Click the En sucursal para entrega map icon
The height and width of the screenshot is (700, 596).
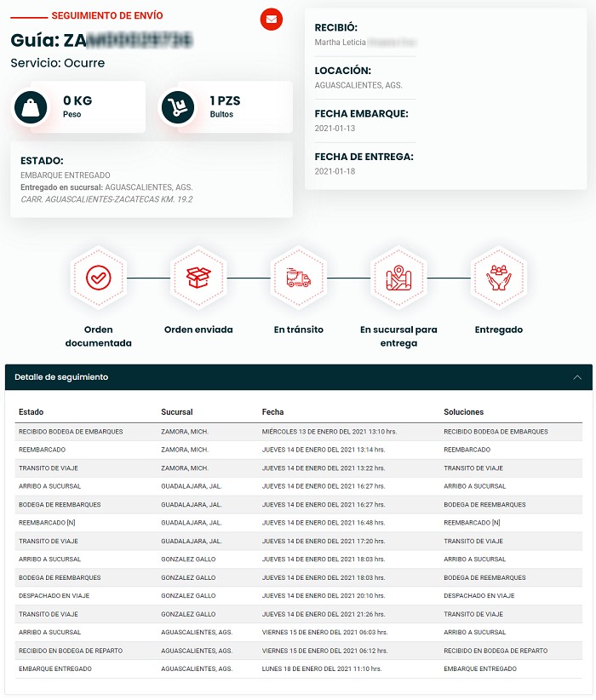click(398, 278)
